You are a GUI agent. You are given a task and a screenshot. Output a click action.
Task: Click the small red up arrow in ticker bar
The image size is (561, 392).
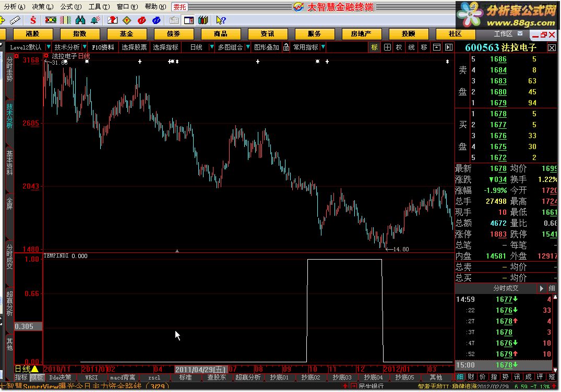pos(345,386)
